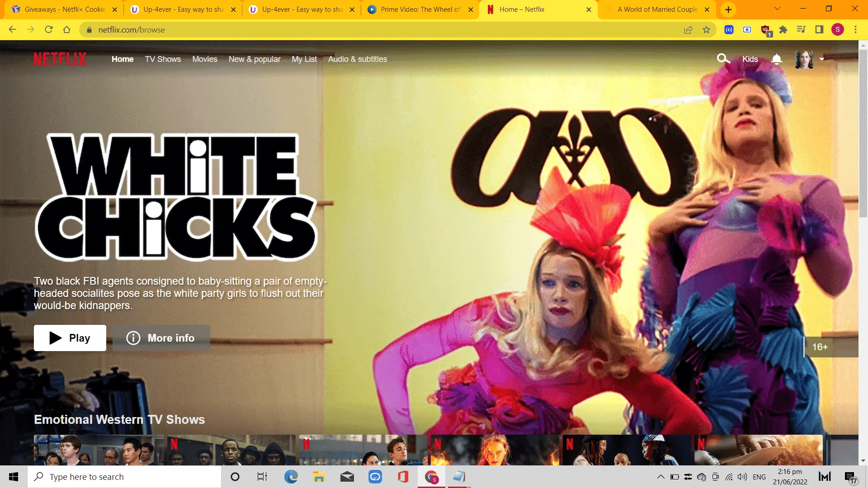Open the notifications bell
Image resolution: width=868 pixels, height=488 pixels.
(777, 59)
